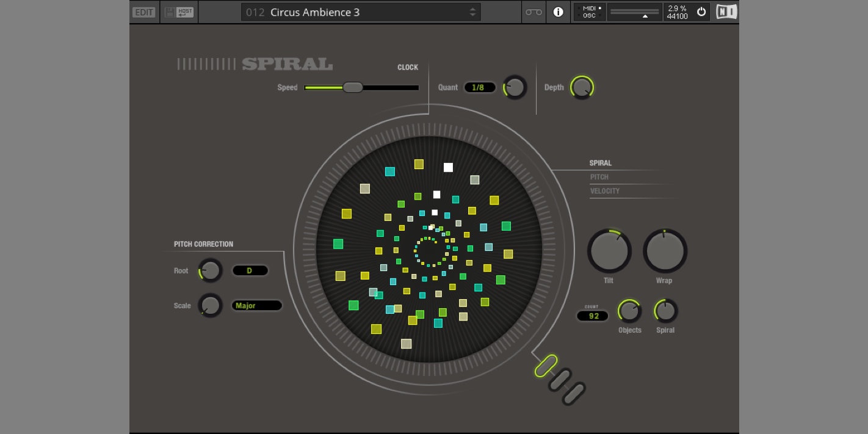Open the Root note selector showing D
868x434 pixels.
click(x=250, y=270)
